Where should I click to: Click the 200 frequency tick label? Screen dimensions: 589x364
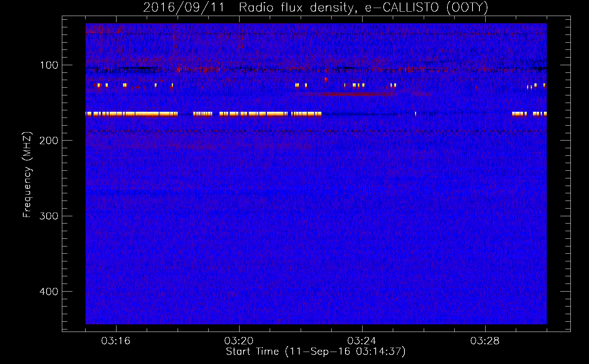click(x=49, y=141)
